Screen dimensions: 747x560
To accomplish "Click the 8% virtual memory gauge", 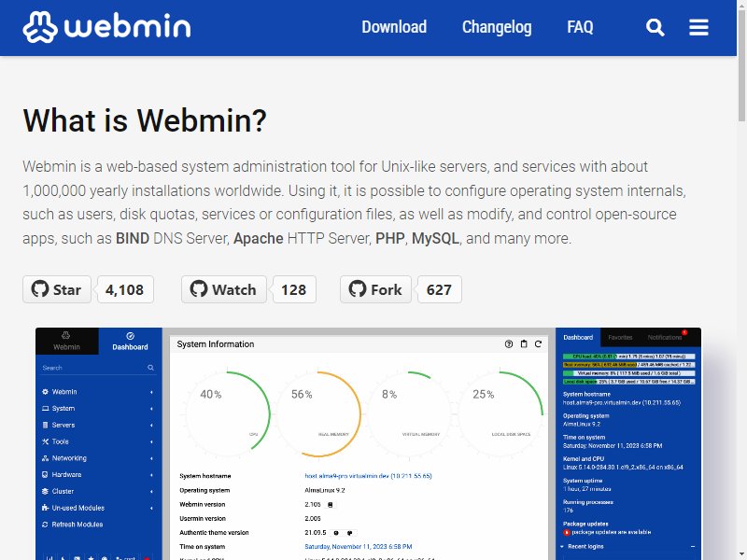I will [x=409, y=413].
